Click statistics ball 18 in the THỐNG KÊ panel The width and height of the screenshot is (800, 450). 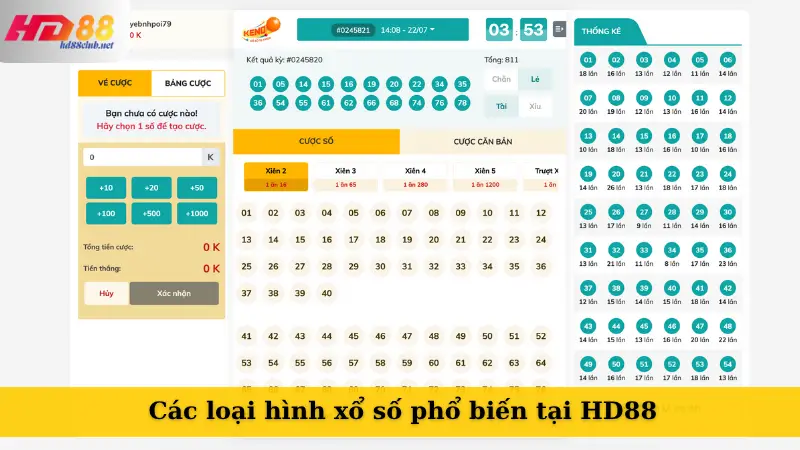pos(728,136)
